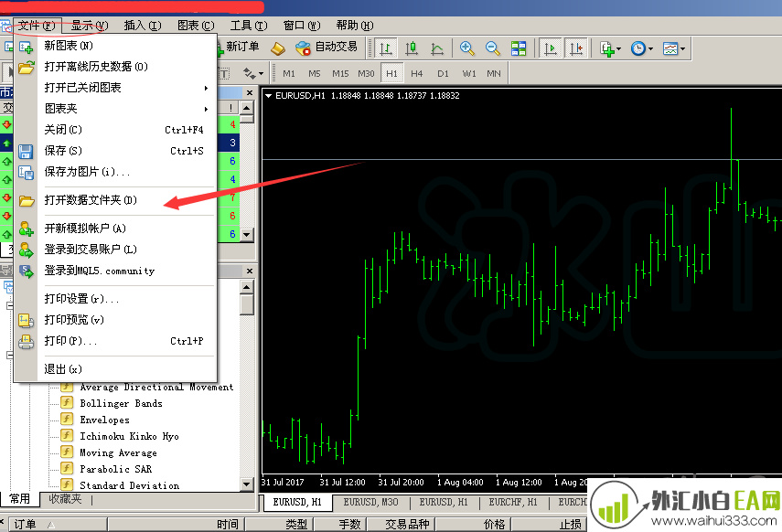Switch to M15 timeframe
This screenshot has width=782, height=532.
click(x=340, y=74)
